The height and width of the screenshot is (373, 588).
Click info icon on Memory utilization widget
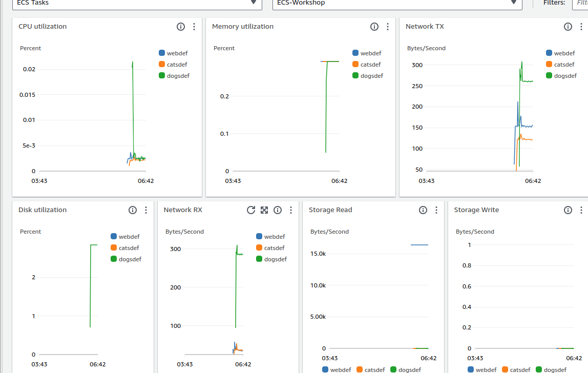coord(374,27)
